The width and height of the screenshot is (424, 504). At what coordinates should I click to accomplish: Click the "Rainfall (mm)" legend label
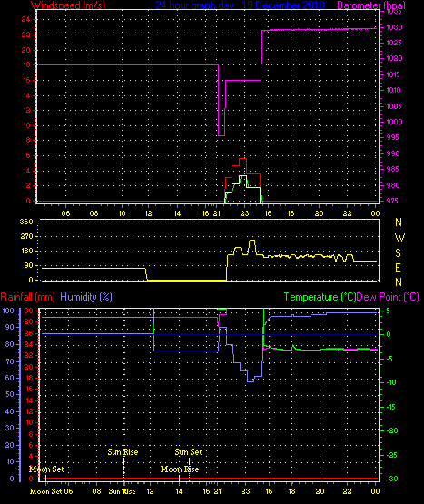tap(28, 297)
